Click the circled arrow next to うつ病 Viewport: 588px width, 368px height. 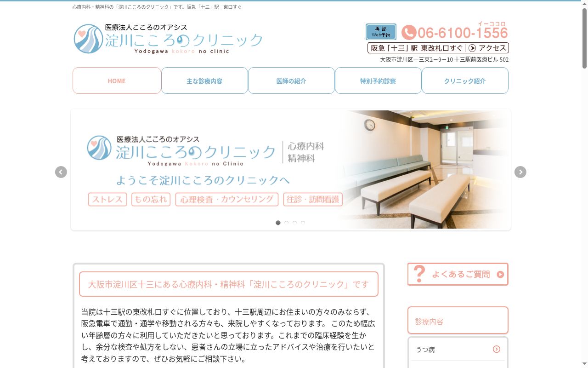click(x=497, y=349)
